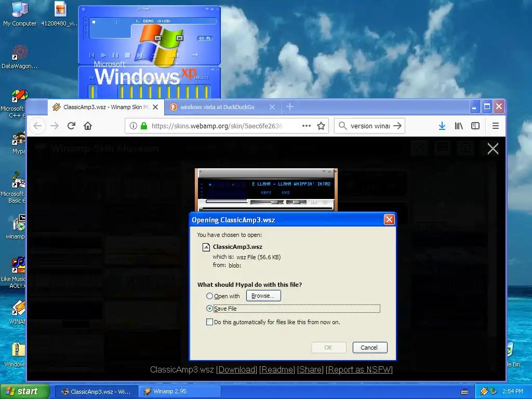The image size is (532, 399).
Task: Select the DataWagon desktop shortcut
Action: pos(19,57)
